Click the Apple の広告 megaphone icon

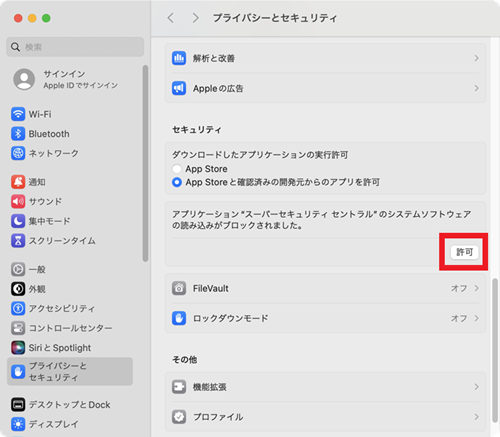coord(179,88)
